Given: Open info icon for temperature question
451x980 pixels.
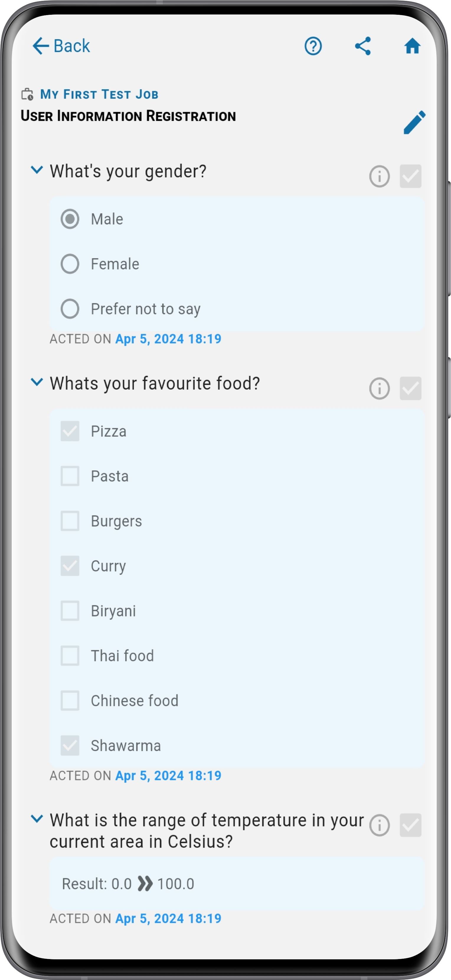Looking at the screenshot, I should tap(379, 825).
